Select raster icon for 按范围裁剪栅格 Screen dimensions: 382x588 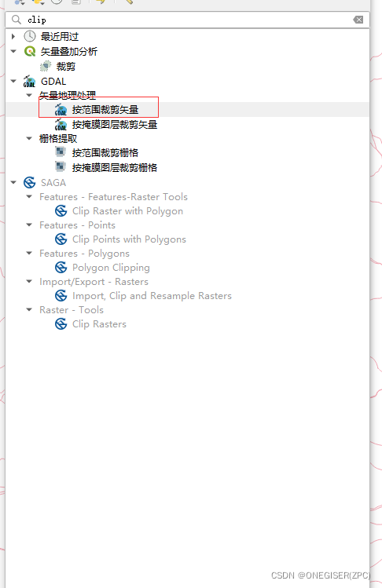[60, 152]
